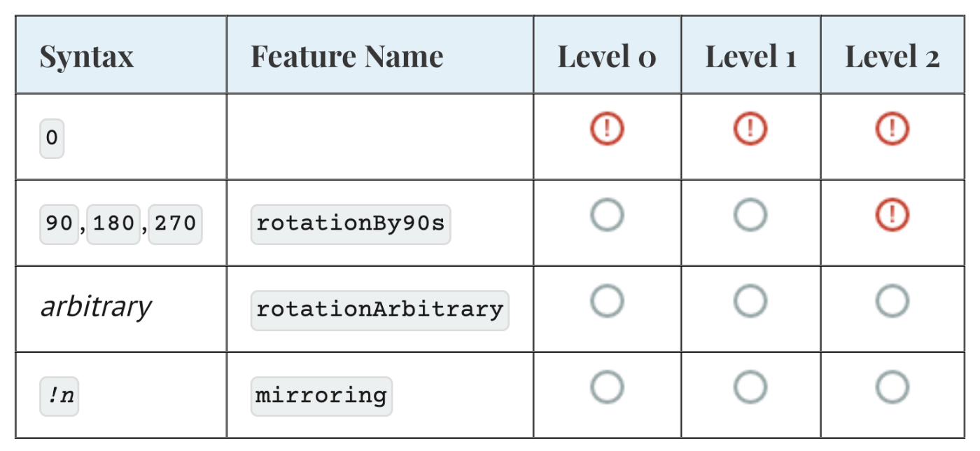Image resolution: width=980 pixels, height=451 pixels.
Task: Click the 270 syntax code value
Action: pos(175,224)
